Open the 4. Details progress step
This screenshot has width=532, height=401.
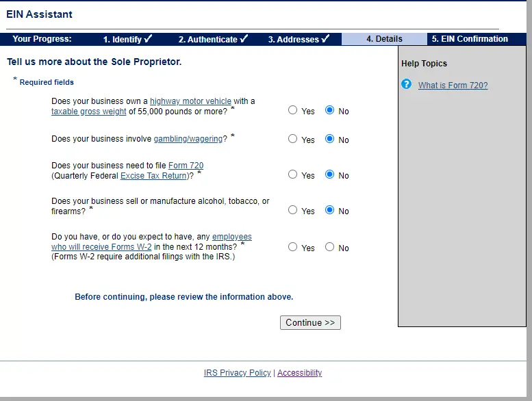pos(384,39)
